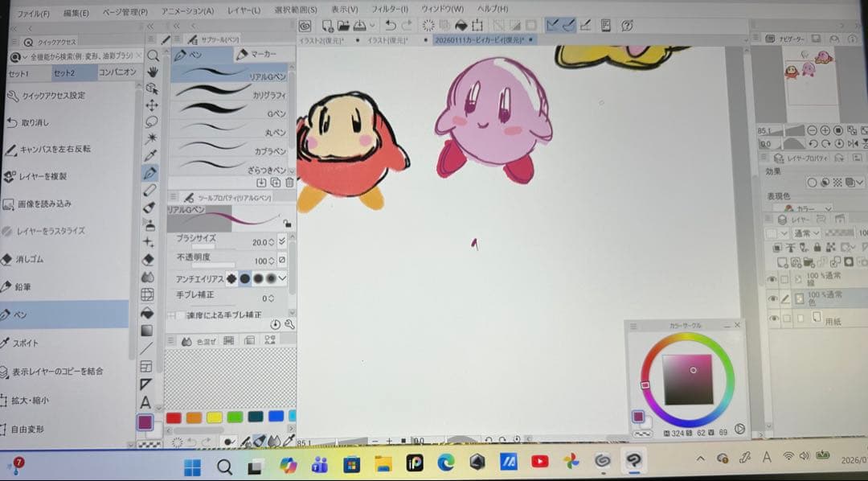Pick the red swatch in the color set
868x481 pixels.
pos(175,418)
